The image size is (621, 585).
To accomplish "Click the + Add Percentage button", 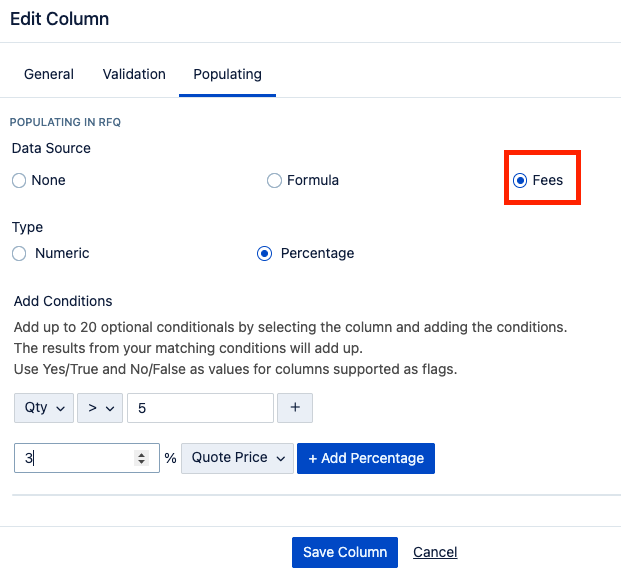I will click(366, 458).
